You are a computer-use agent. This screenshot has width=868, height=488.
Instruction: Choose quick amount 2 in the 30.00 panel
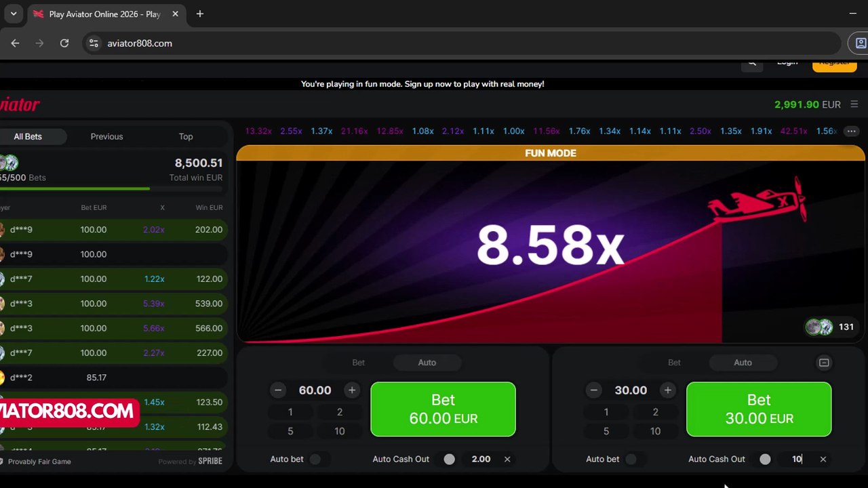[x=655, y=412]
